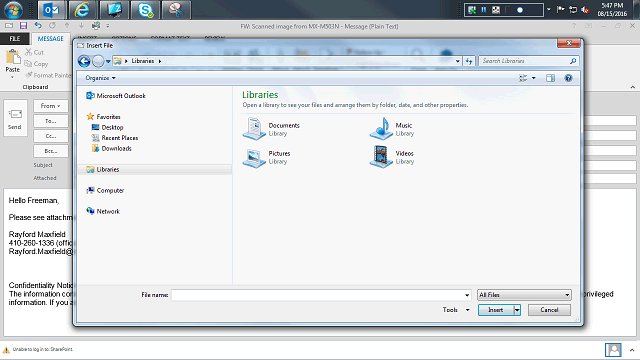Open Outlook from the taskbar
The width and height of the screenshot is (640, 360).
52,10
